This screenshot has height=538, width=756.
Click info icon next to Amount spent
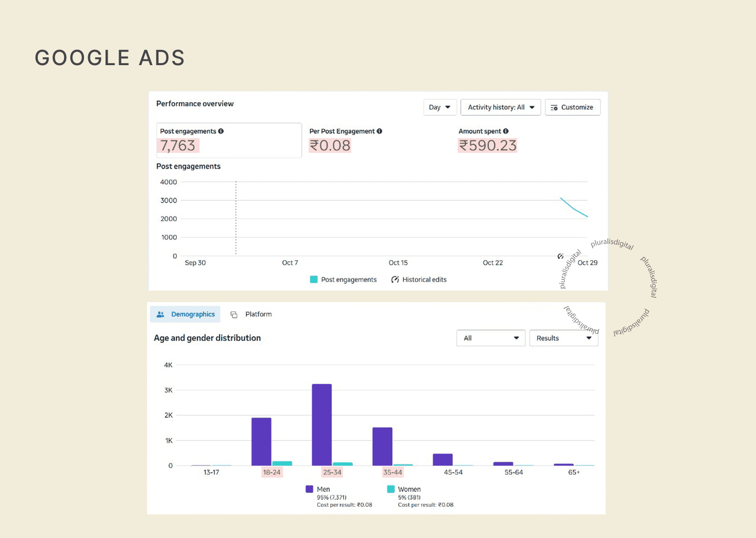[x=506, y=131]
